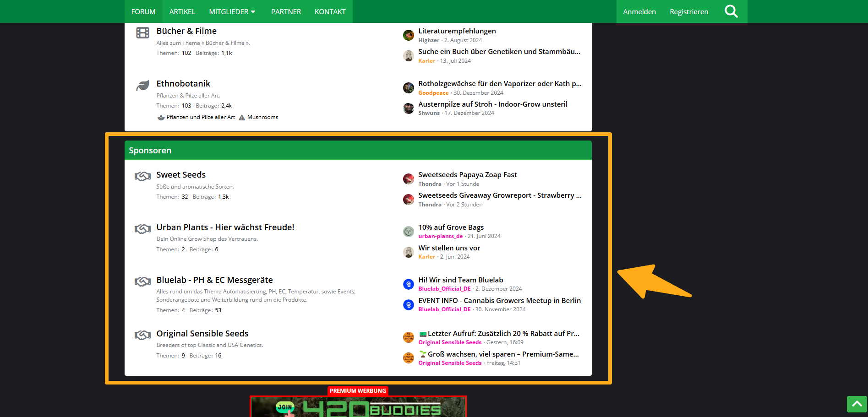Click Registrieren to sign up
The image size is (868, 417).
pos(689,11)
